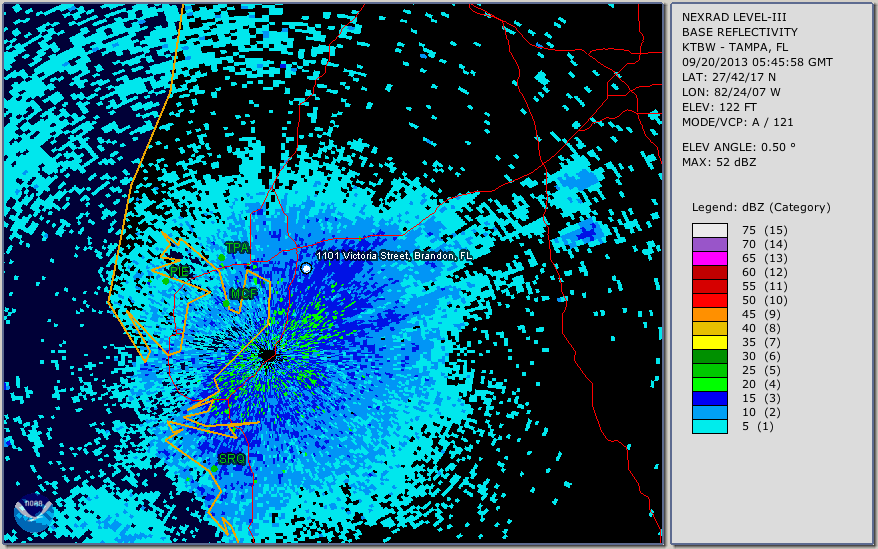Click the MCF airport green dot
Screen dimensions: 878x549
226,304
